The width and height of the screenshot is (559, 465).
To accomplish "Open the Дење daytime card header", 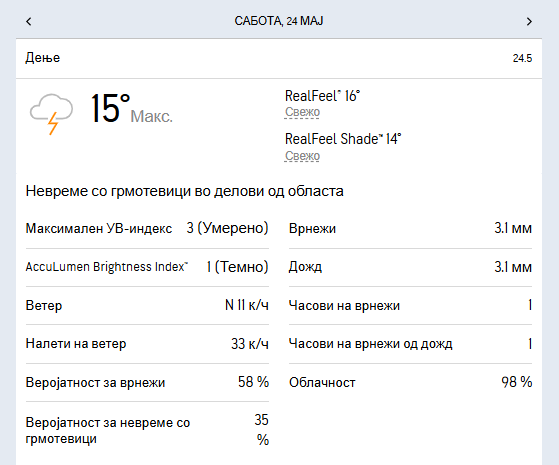I will (279, 58).
